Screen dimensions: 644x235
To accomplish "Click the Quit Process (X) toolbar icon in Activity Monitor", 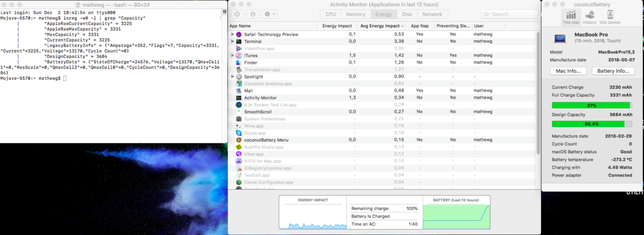I will pyautogui.click(x=237, y=14).
